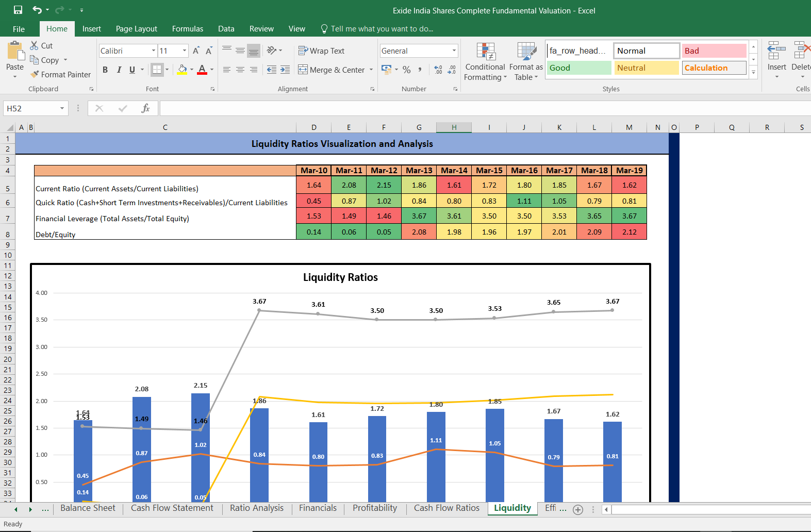811x532 pixels.
Task: Apply accounting number format
Action: (x=386, y=69)
